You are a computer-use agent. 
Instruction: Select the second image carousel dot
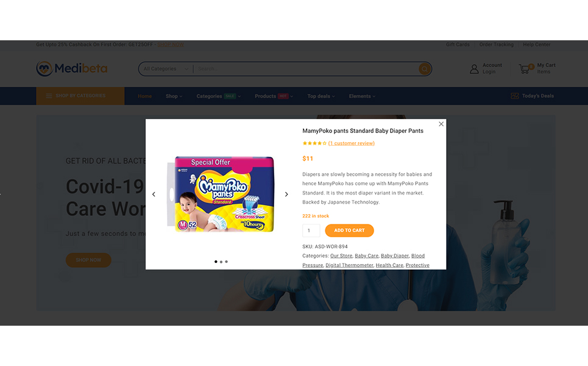point(221,262)
